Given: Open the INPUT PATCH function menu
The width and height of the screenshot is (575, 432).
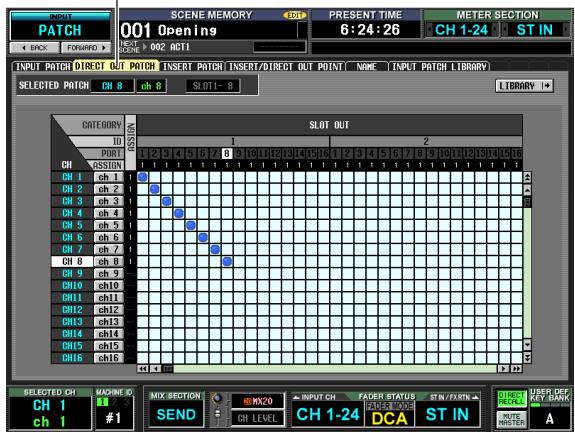Looking at the screenshot, I should tap(60, 26).
